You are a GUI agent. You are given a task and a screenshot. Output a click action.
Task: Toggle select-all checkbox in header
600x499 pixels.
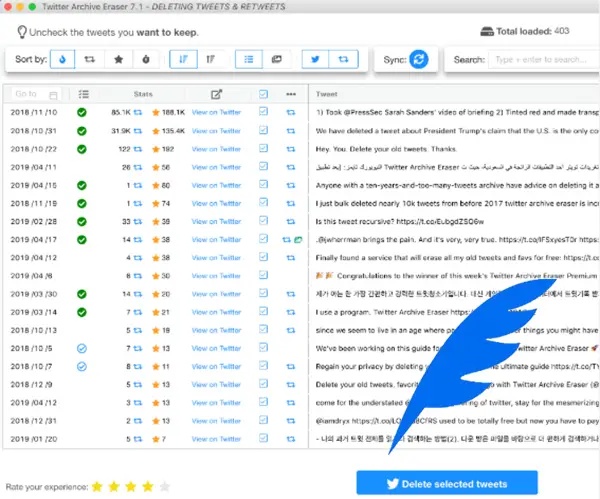point(263,94)
